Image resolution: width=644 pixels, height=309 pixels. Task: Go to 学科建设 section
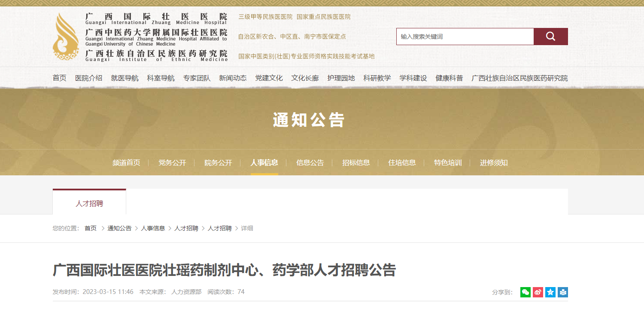[x=413, y=78]
